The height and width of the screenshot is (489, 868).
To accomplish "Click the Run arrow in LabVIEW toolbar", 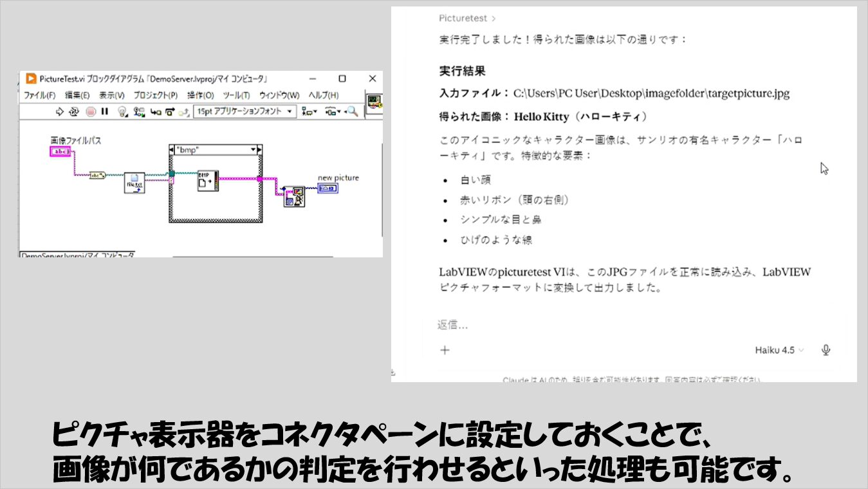I will click(60, 112).
